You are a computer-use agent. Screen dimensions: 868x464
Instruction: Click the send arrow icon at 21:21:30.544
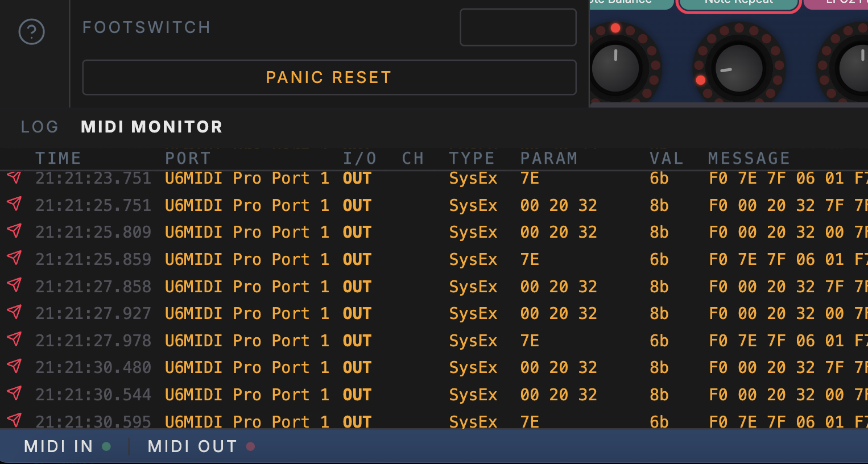tap(14, 394)
